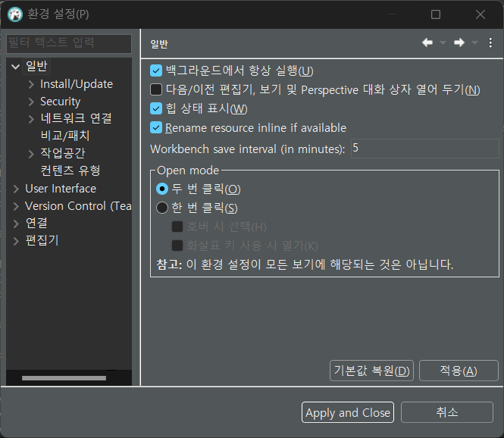Expand the Version Control node
The image size is (504, 438).
[x=16, y=206]
